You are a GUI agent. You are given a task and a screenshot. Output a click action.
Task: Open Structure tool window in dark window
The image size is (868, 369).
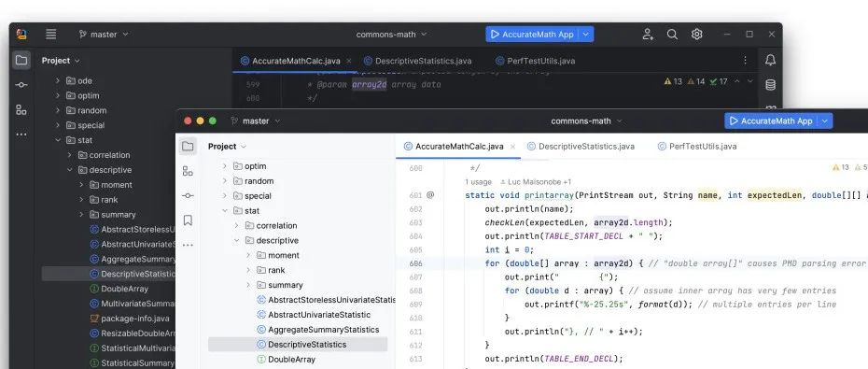pyautogui.click(x=21, y=109)
